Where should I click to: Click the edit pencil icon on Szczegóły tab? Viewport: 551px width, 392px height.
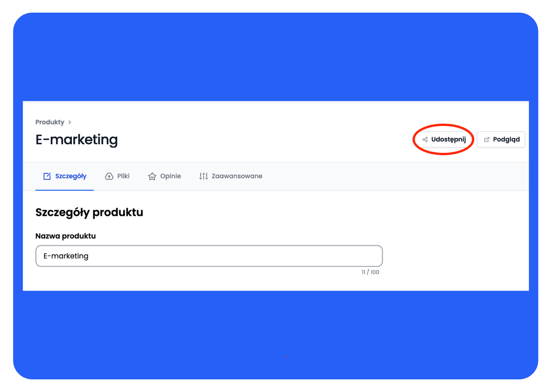point(47,176)
